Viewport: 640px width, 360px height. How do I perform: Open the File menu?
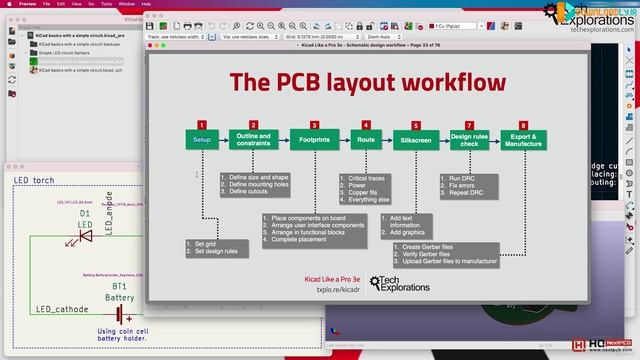tap(47, 4)
